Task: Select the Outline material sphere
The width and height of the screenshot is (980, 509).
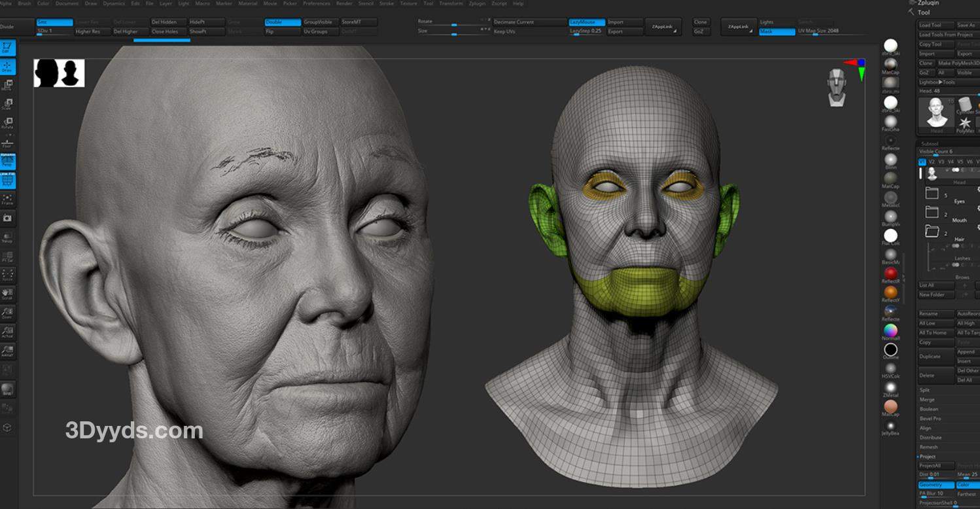Action: 890,349
